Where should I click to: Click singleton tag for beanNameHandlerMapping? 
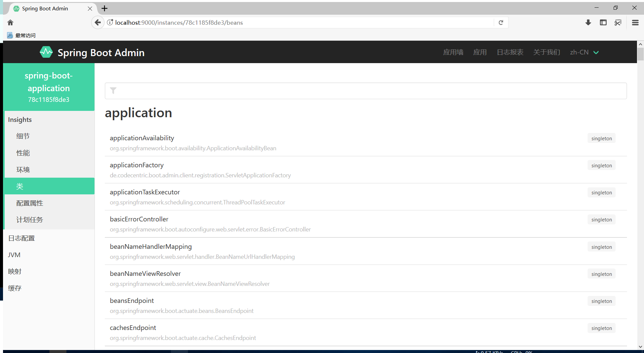(602, 247)
